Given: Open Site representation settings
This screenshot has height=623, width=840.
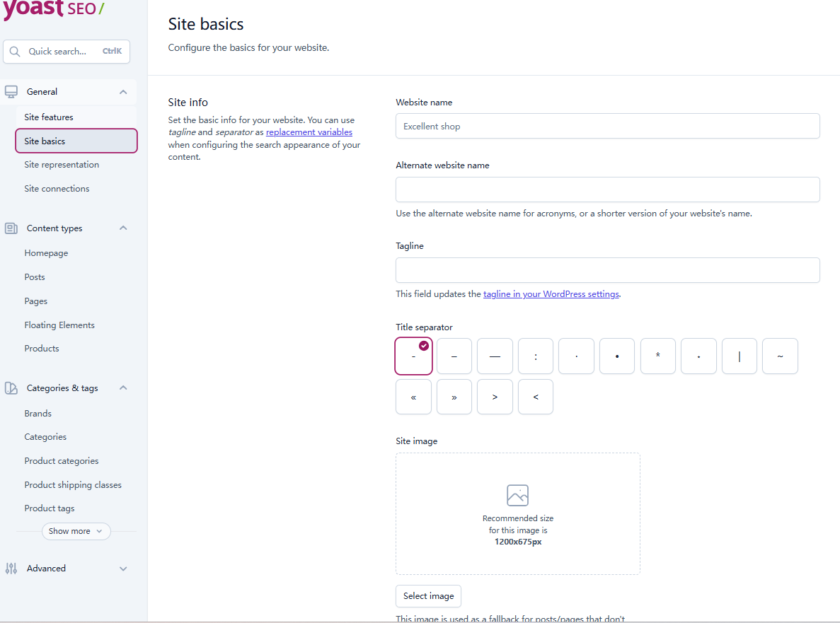Looking at the screenshot, I should click(62, 165).
